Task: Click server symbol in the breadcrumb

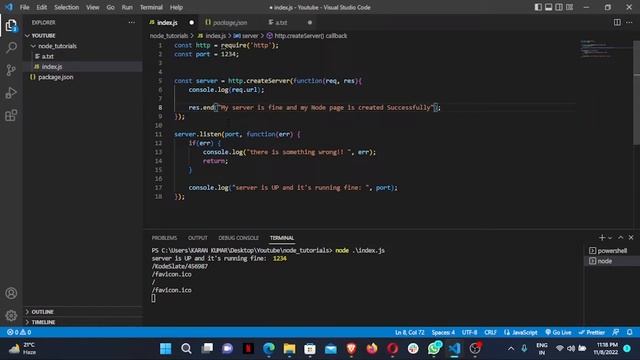Action: pyautogui.click(x=246, y=36)
